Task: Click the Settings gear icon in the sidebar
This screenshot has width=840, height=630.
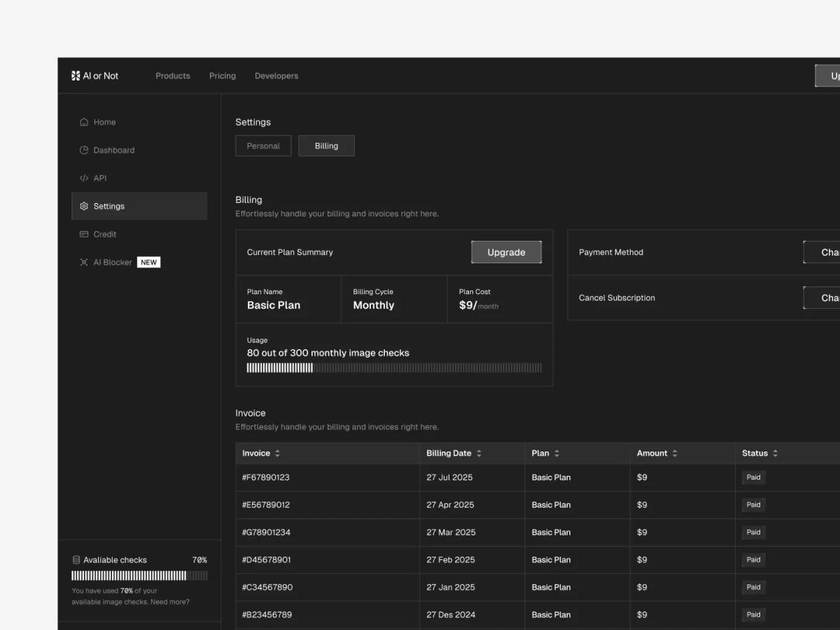Action: (84, 206)
